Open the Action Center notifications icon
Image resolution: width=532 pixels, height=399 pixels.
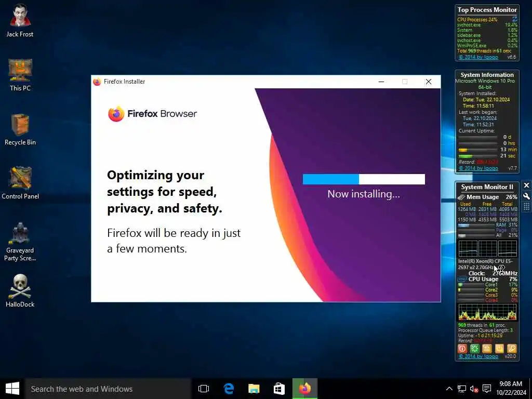coord(487,389)
